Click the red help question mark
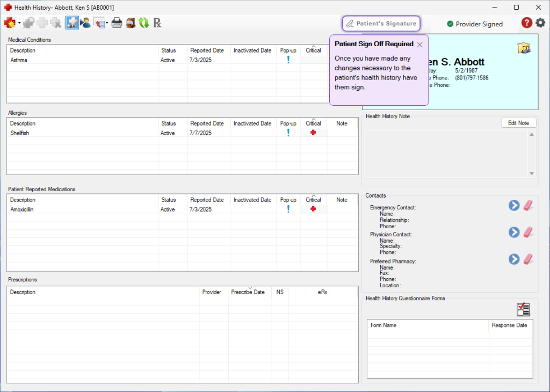Screen dimensions: 550x392 pyautogui.click(x=527, y=23)
